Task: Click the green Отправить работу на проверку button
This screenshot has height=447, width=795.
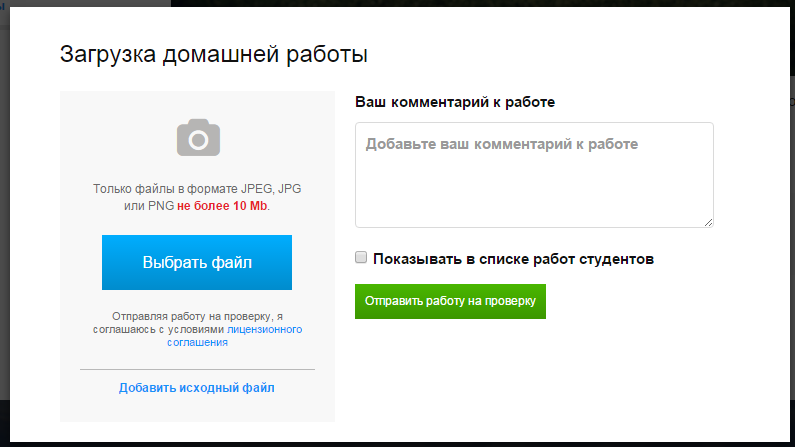Action: tap(450, 302)
